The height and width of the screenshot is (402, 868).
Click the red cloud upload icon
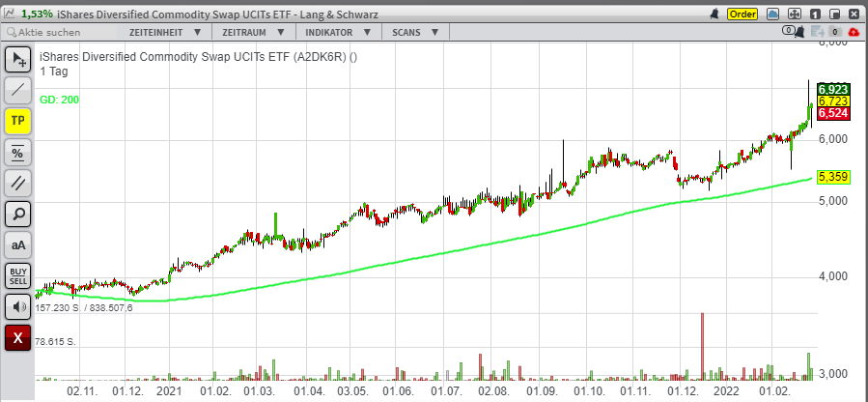click(x=854, y=32)
